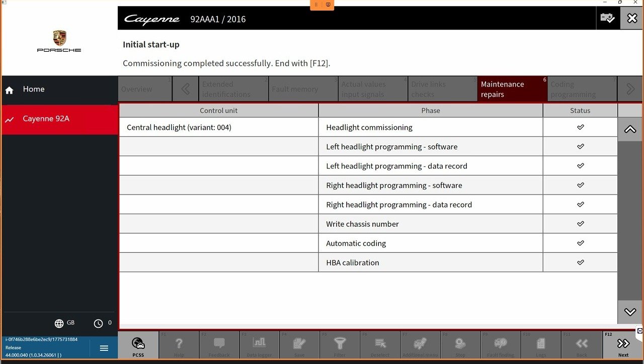Screen dimensions: 644x364
Task: Click the Write chassis number status checkmark
Action: click(580, 224)
